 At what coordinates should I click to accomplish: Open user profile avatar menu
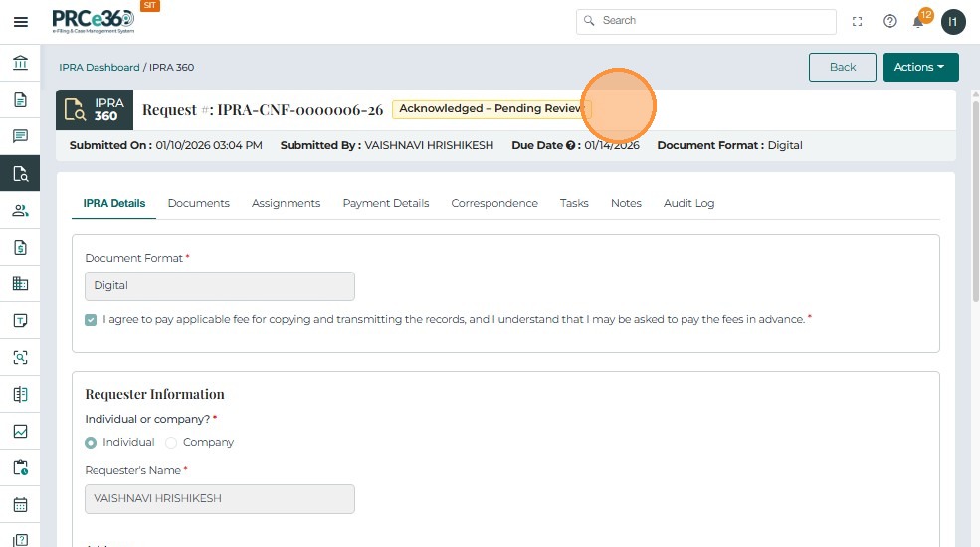click(953, 22)
